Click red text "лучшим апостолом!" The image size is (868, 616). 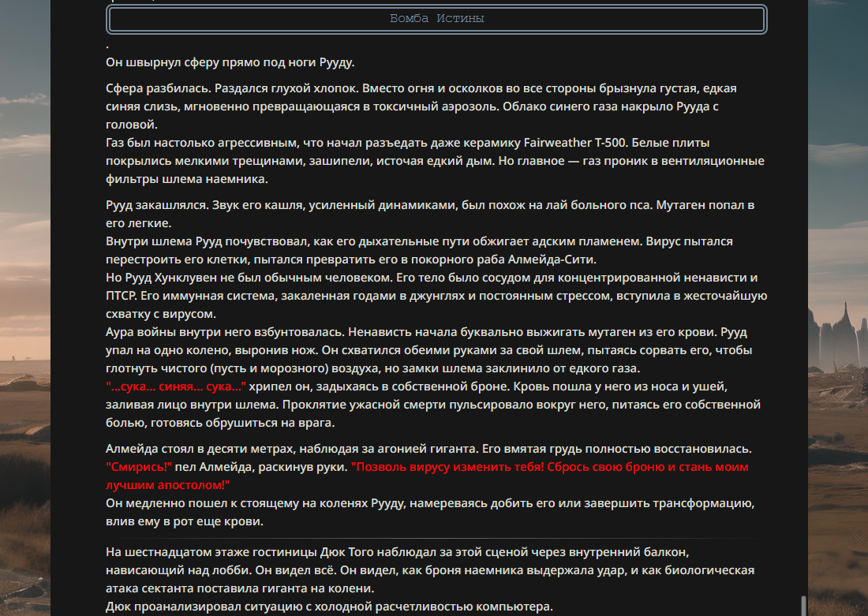(168, 485)
